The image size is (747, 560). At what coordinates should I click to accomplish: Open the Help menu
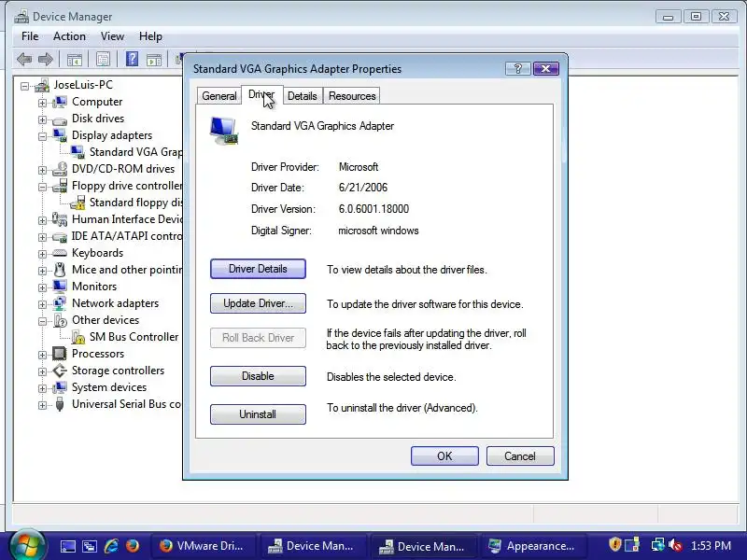150,36
